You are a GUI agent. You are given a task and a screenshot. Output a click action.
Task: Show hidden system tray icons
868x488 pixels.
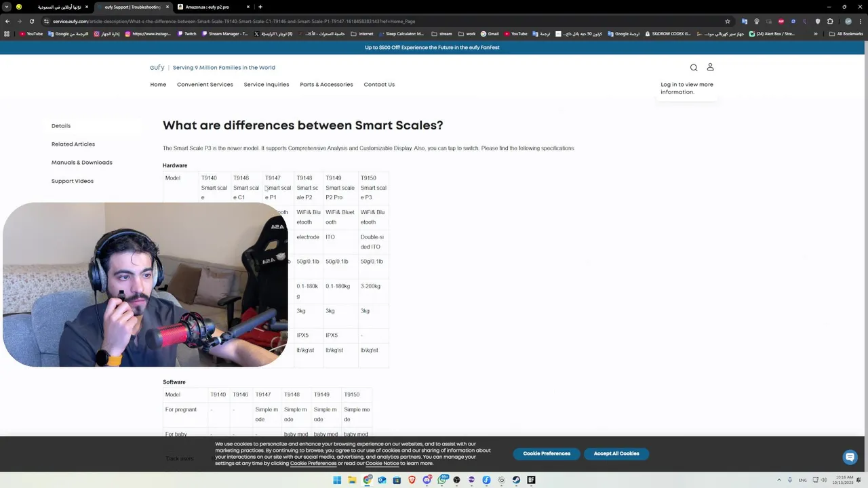click(779, 480)
